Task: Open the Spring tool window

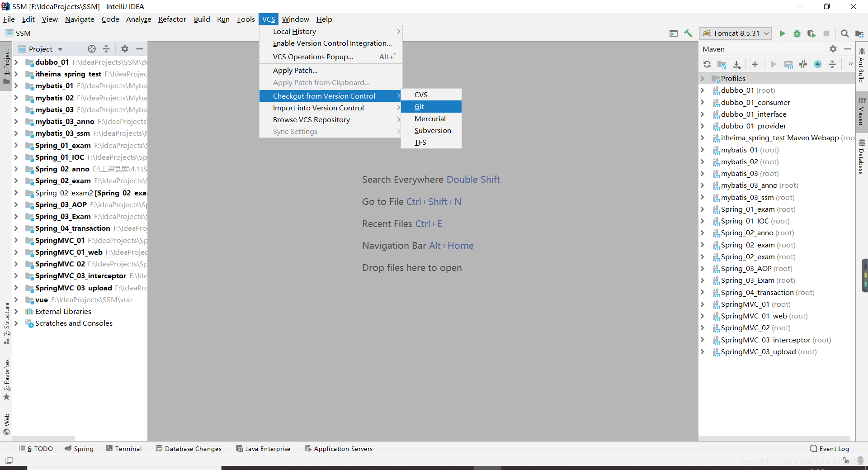Action: pyautogui.click(x=79, y=449)
